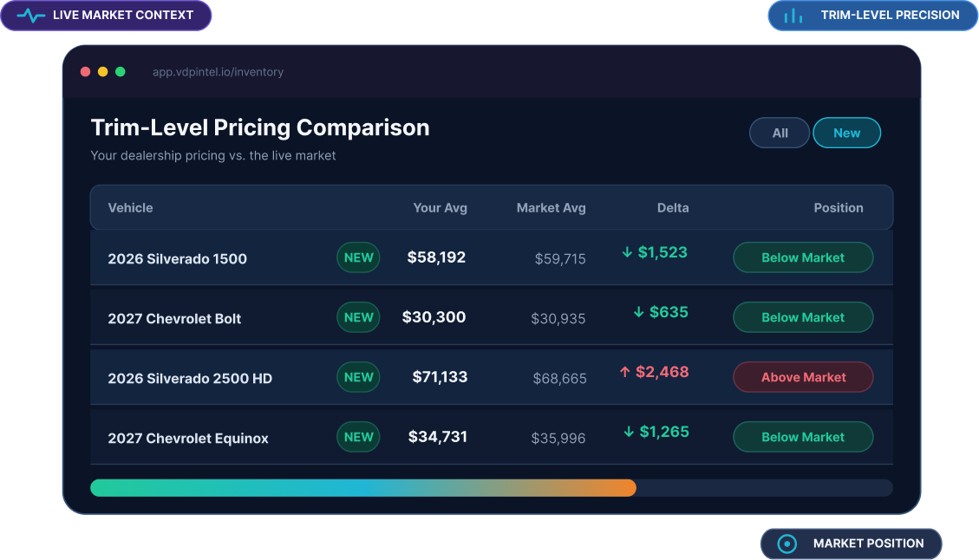This screenshot has height=560, width=979.
Task: Click the NEW badge on Silverado 1500 row
Action: (358, 257)
